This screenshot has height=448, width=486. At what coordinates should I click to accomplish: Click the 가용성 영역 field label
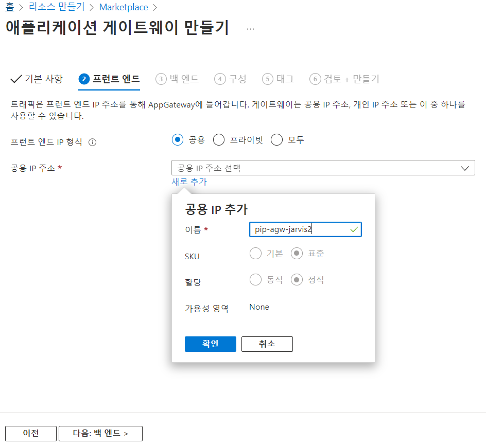pos(207,309)
